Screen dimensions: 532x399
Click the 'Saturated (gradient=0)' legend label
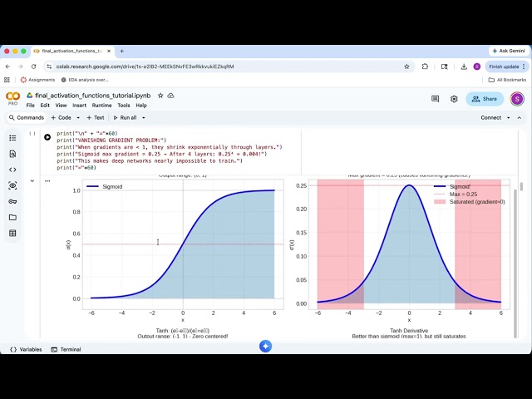click(x=477, y=202)
